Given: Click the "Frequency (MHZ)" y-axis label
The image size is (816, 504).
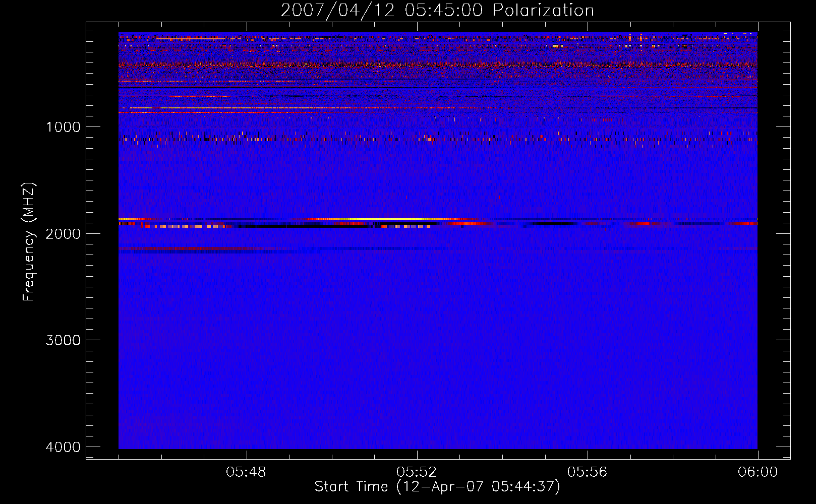Looking at the screenshot, I should (29, 242).
